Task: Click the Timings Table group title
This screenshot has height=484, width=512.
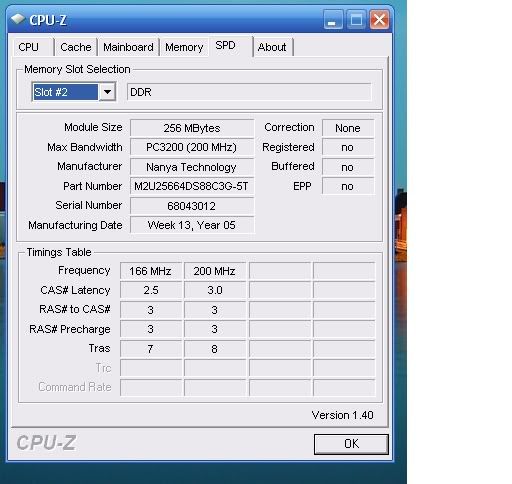Action: pyautogui.click(x=59, y=252)
